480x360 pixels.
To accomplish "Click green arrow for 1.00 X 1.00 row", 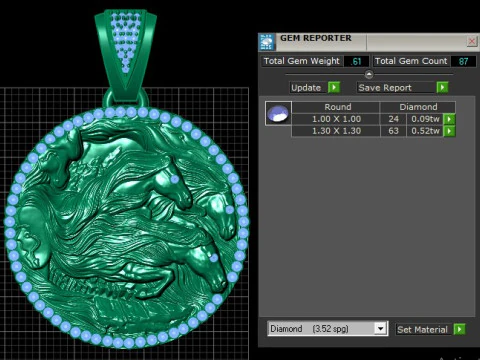I will (449, 119).
